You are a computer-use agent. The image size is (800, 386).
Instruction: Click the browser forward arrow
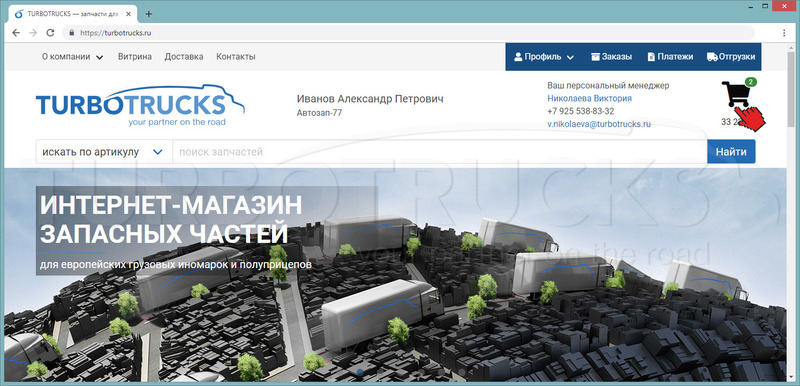pyautogui.click(x=33, y=33)
